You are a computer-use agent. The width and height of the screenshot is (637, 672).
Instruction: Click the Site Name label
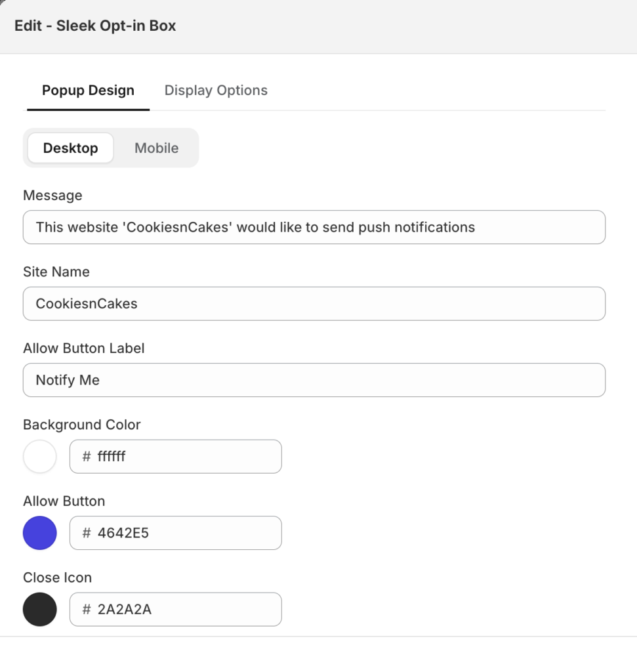[x=56, y=272]
